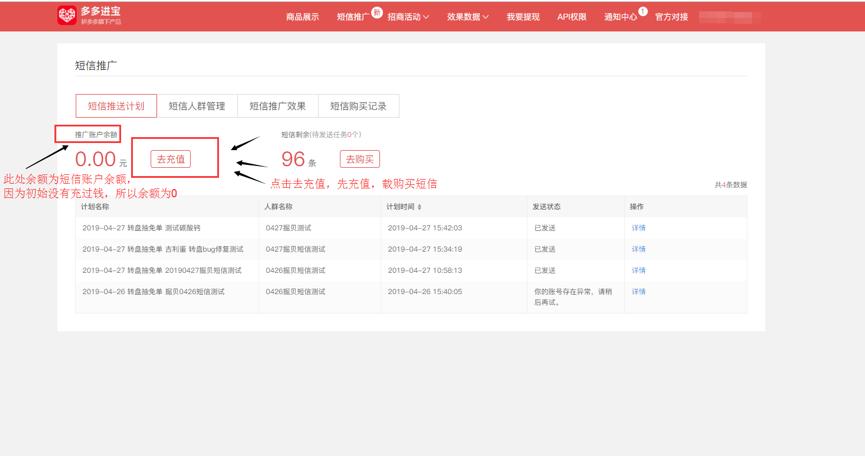Click the new badge on 短信推广

tap(377, 12)
